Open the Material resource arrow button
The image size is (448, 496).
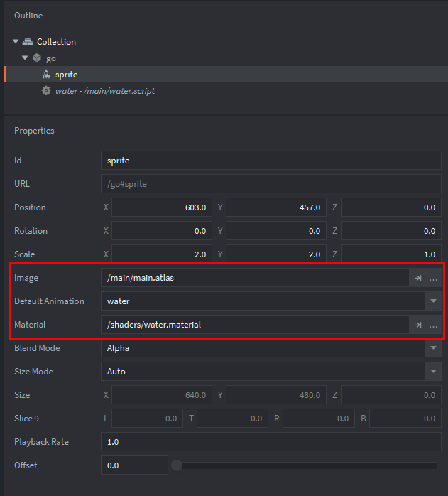pyautogui.click(x=417, y=325)
